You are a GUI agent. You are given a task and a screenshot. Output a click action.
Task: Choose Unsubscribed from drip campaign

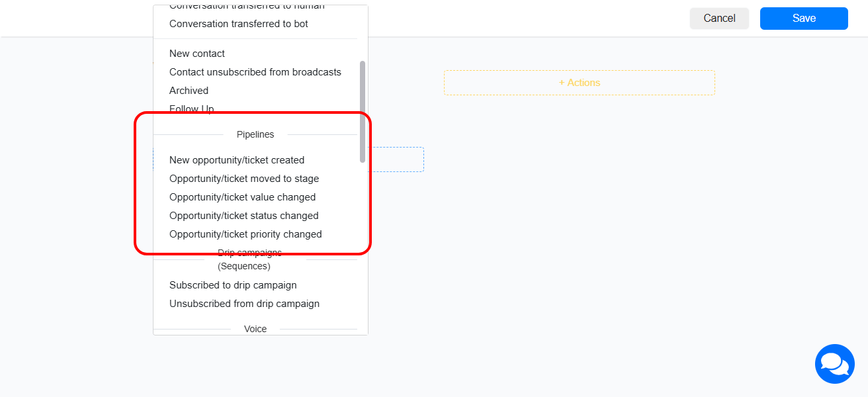point(244,303)
